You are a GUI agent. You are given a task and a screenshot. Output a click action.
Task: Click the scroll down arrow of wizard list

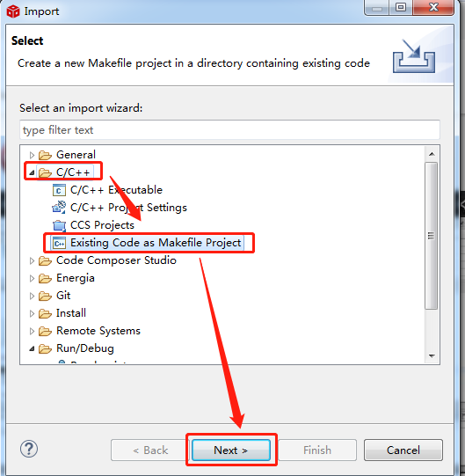click(432, 355)
